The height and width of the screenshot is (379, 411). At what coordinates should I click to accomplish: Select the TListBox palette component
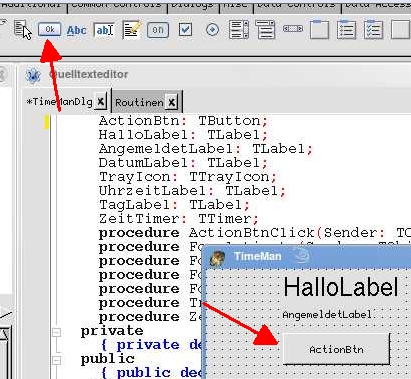[239, 30]
